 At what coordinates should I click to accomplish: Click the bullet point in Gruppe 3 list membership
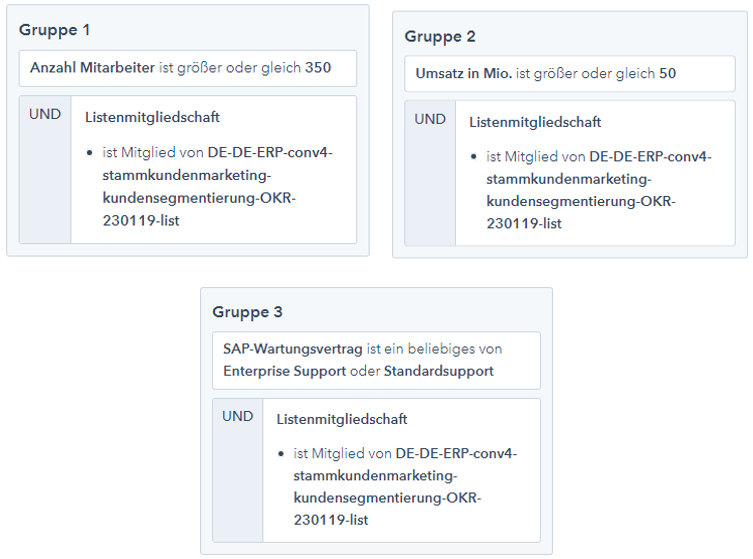(x=285, y=454)
